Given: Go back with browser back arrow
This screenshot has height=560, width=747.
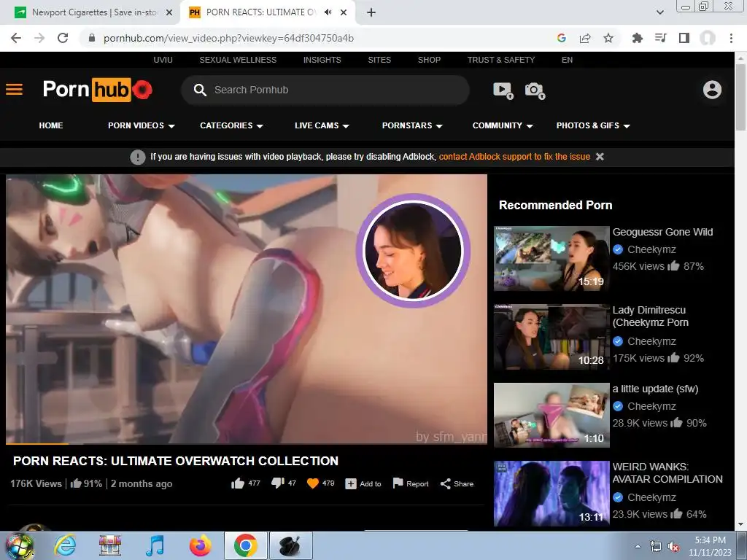Looking at the screenshot, I should point(16,38).
